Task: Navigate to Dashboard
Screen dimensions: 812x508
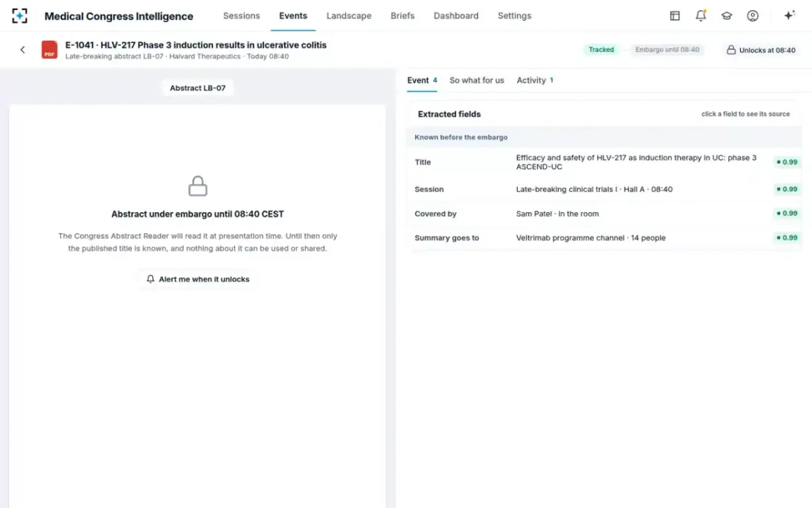Action: 456,16
